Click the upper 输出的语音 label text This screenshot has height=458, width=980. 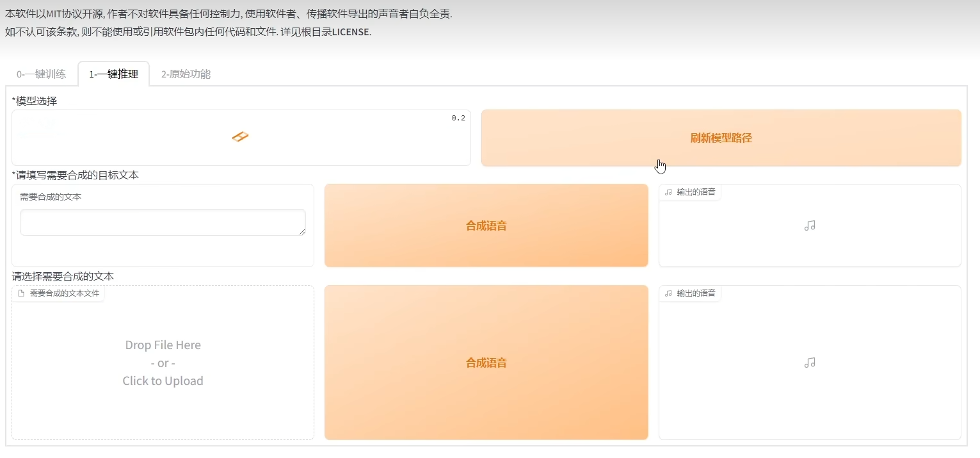(x=696, y=192)
